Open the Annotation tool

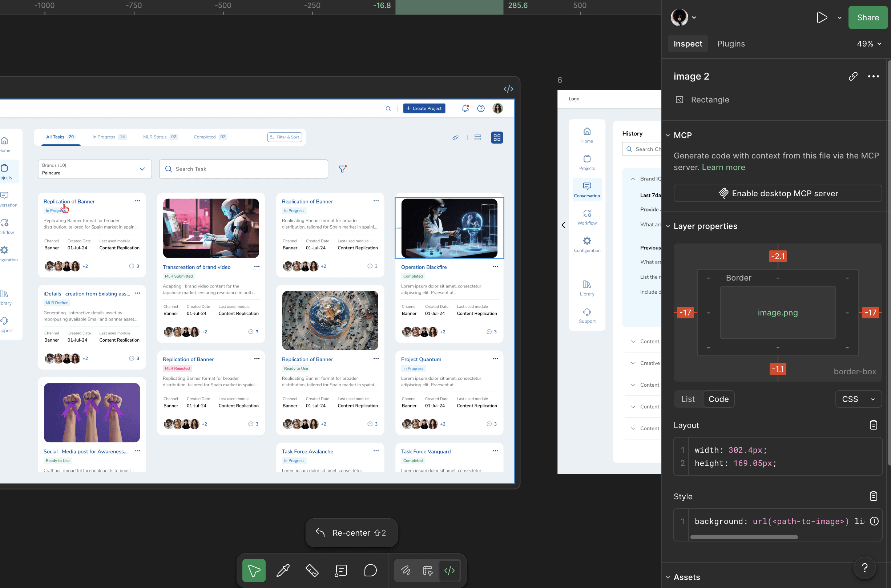tap(340, 571)
